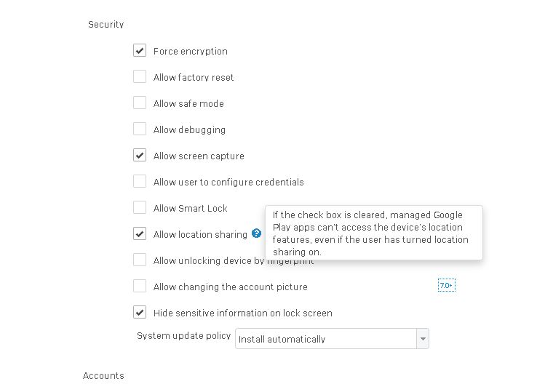Screen dimensions: 545x392
Task: Click the 7.0+ version badge
Action: 446,286
